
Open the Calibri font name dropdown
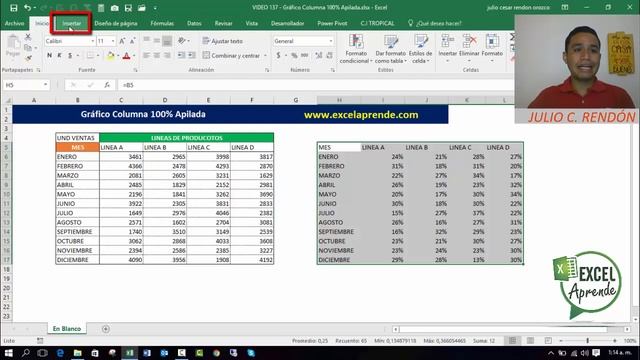(x=93, y=41)
